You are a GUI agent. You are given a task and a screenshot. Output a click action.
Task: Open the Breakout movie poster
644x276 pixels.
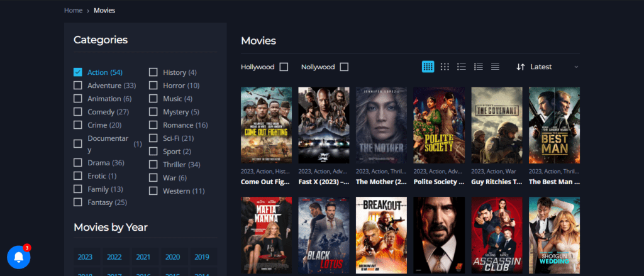click(382, 235)
